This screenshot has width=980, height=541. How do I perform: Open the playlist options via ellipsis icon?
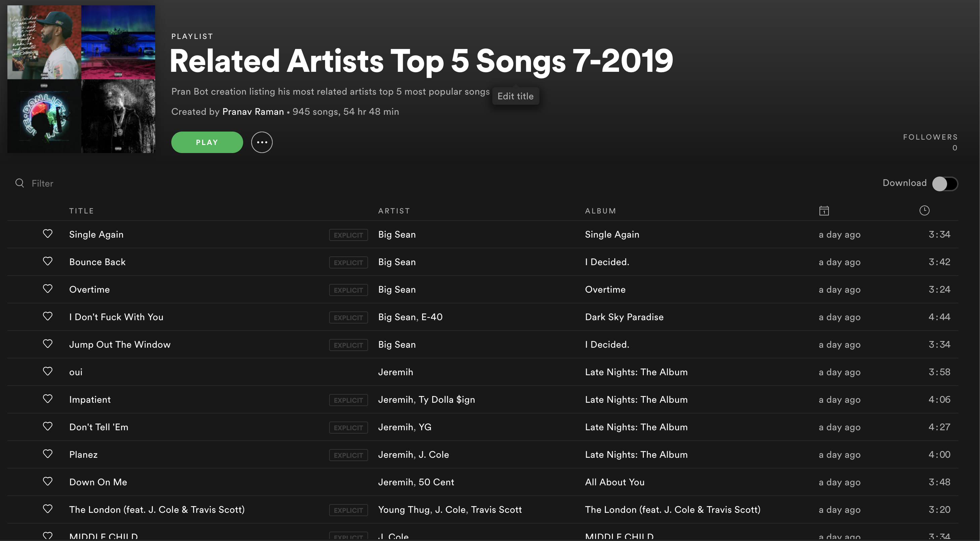pos(262,142)
